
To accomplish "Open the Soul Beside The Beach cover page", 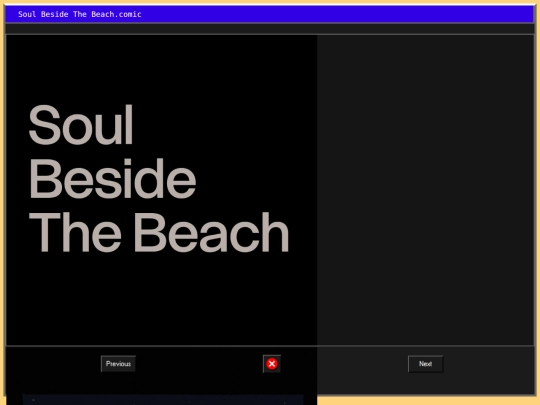I will (x=162, y=190).
